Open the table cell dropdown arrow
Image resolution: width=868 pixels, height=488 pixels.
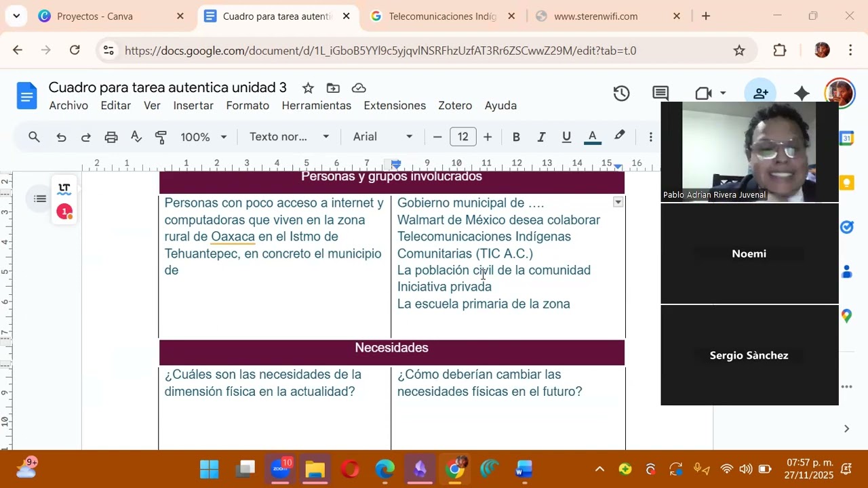tap(618, 202)
